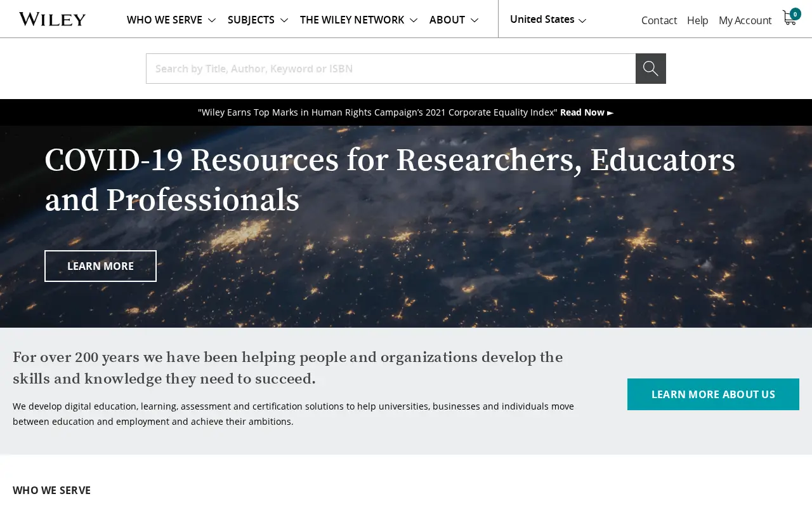This screenshot has width=812, height=508.
Task: Expand the Who We Serve menu
Action: (171, 20)
